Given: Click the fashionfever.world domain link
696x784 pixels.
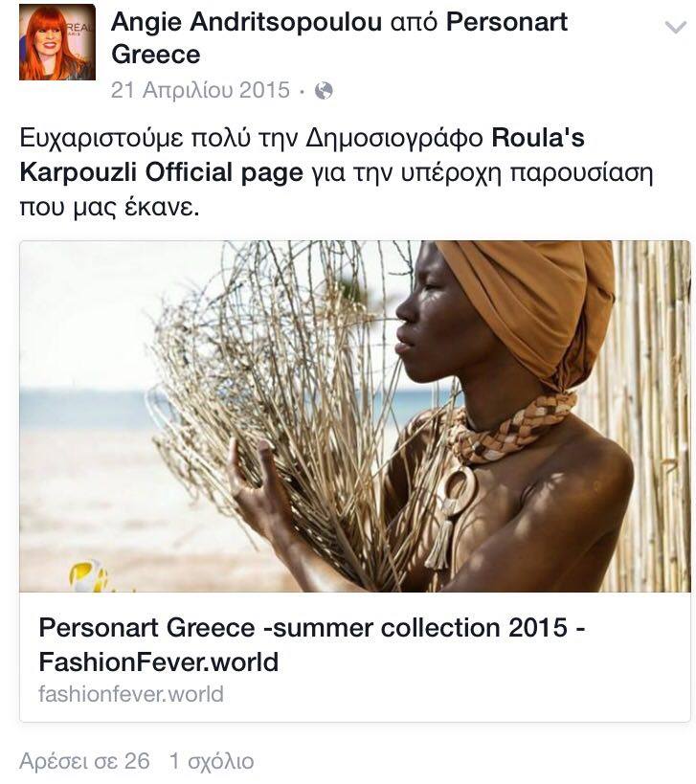Looking at the screenshot, I should pos(131,694).
